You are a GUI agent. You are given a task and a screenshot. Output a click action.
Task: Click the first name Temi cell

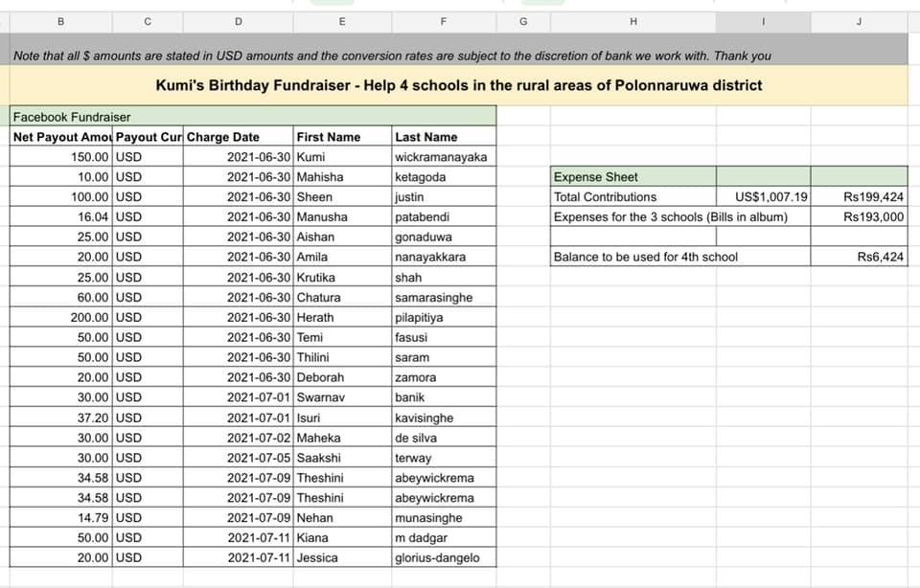[x=343, y=337]
